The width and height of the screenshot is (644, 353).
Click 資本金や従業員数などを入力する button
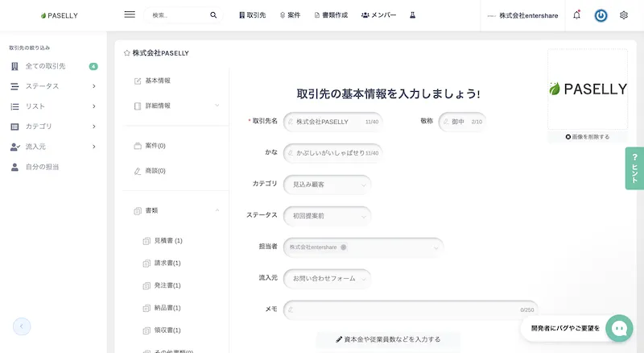388,339
